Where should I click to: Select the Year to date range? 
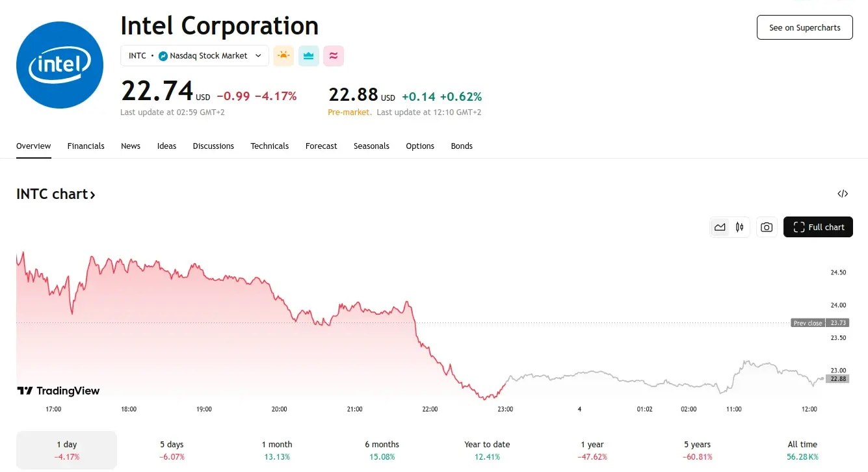coord(487,450)
